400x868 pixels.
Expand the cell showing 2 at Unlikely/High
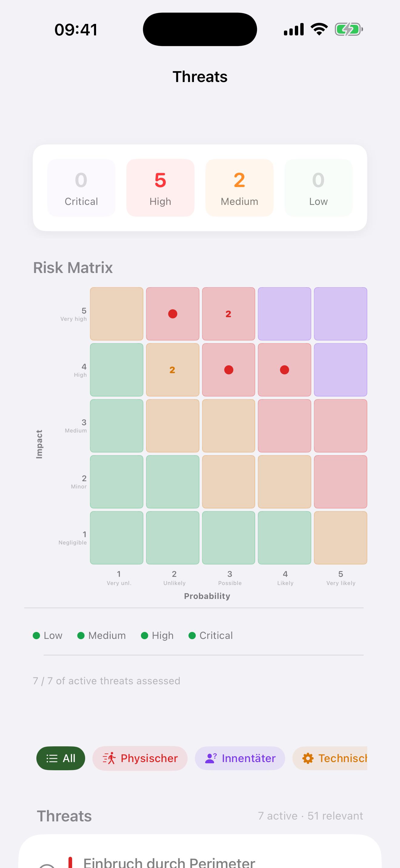[x=172, y=370]
